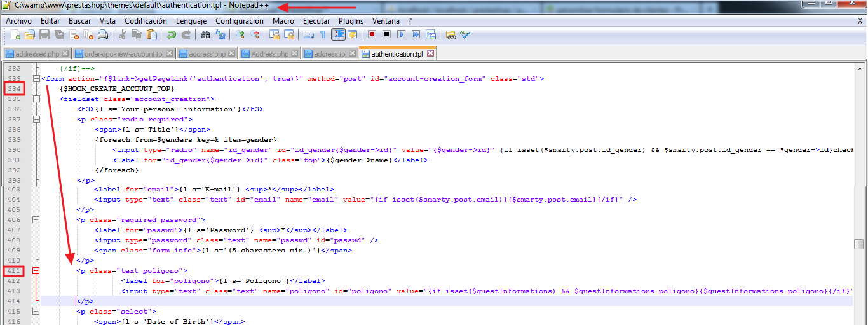Toggle word wrap in toolbar
The image size is (868, 325).
click(309, 34)
